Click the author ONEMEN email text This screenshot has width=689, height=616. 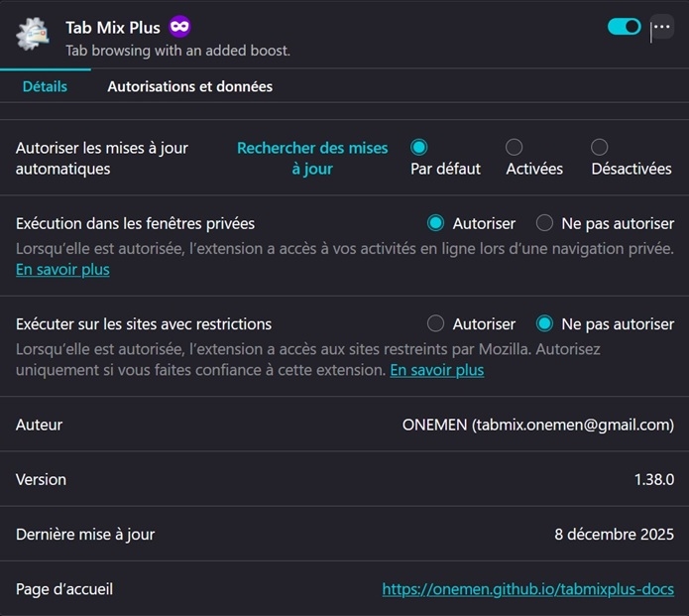coord(537,425)
